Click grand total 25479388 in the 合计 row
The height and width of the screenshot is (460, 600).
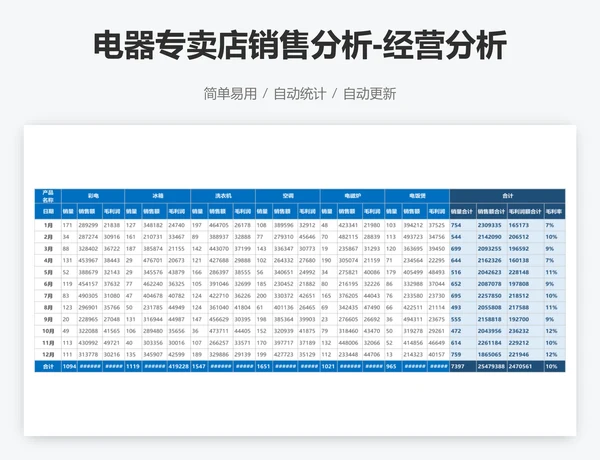click(491, 367)
